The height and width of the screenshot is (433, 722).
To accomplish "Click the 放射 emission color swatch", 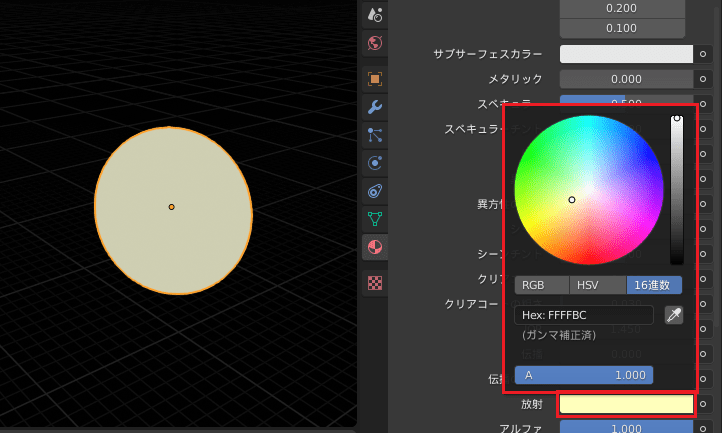I will click(x=626, y=404).
